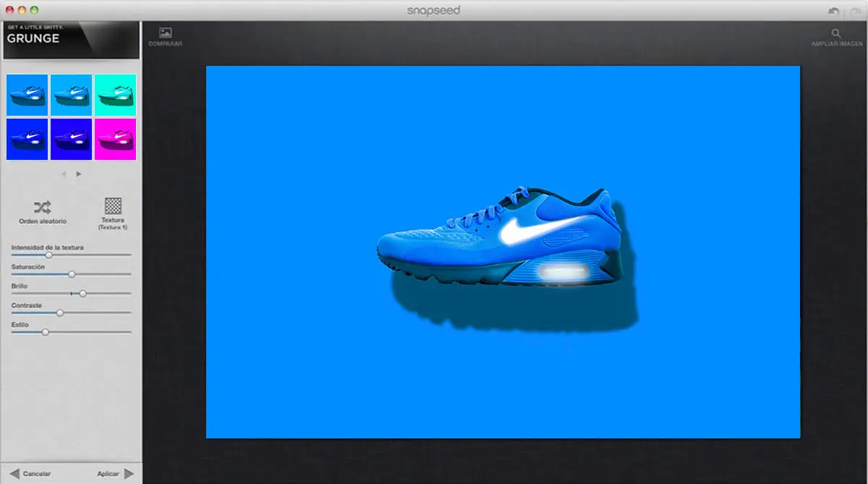The image size is (868, 484).
Task: Pick the dark purple shoe preset thumbnail
Action: [71, 139]
